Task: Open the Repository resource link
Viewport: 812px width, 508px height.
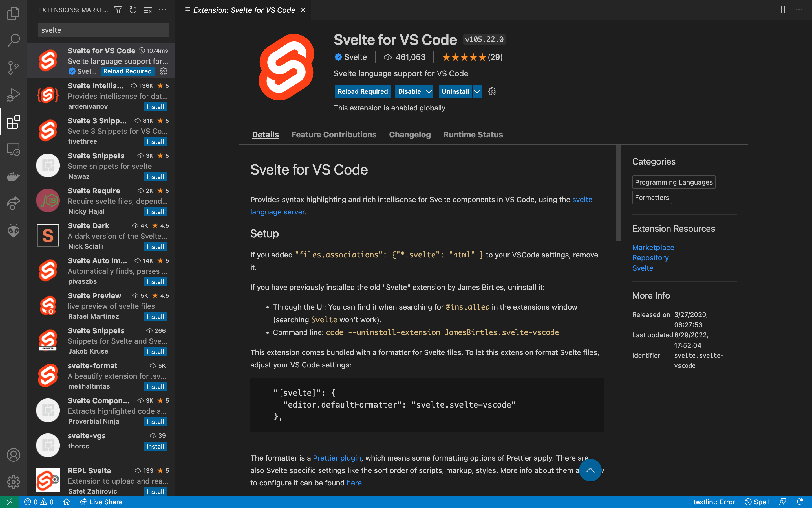Action: point(650,258)
